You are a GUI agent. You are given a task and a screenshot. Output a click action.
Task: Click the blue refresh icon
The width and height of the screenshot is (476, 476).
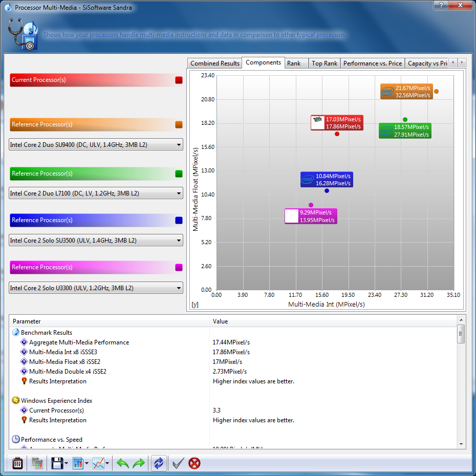coord(159,463)
